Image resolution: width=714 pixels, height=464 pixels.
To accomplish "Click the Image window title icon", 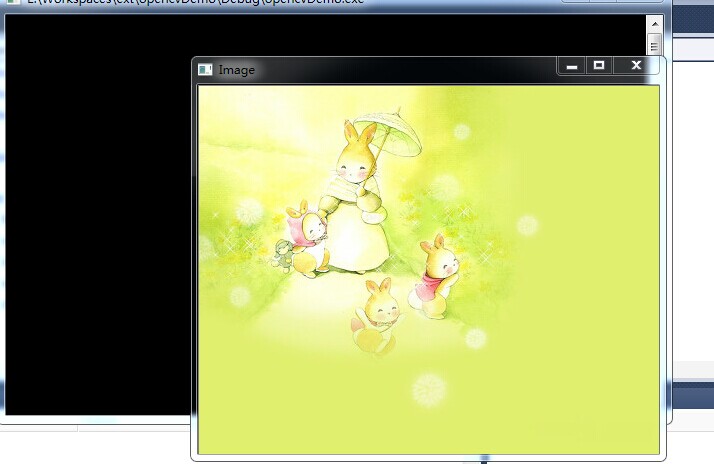I will click(205, 70).
